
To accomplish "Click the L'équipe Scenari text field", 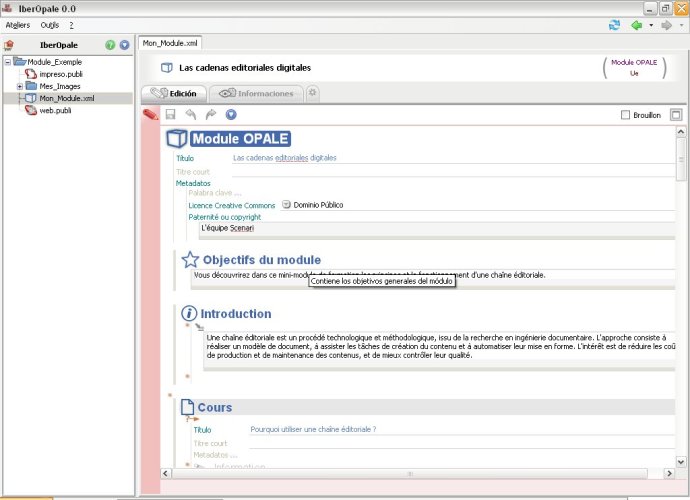I will coord(437,228).
